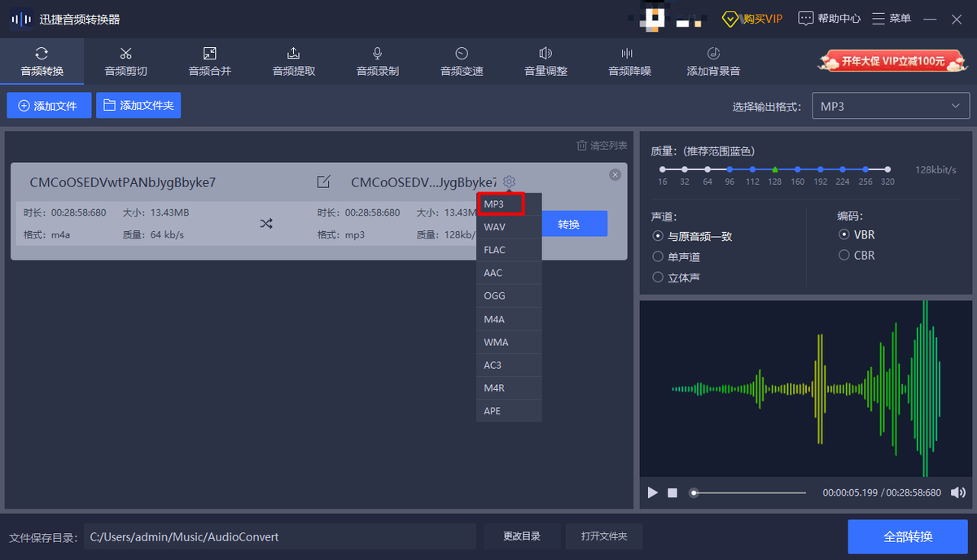Click the edit filename pencil icon
This screenshot has width=977, height=560.
pyautogui.click(x=323, y=182)
